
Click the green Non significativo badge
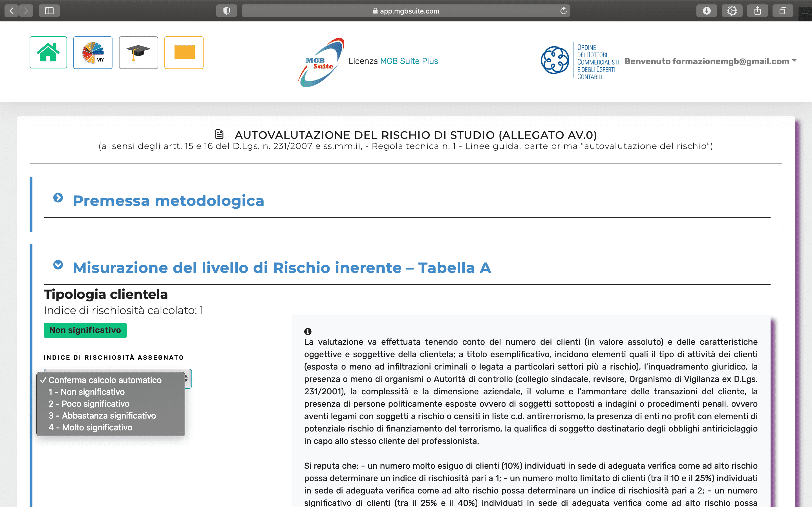(x=85, y=330)
